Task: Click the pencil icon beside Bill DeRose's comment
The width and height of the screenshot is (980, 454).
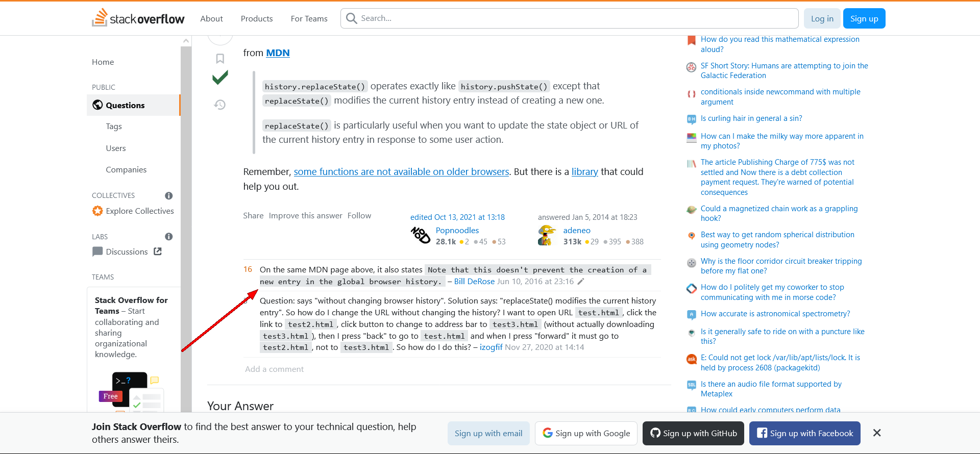Action: point(581,282)
